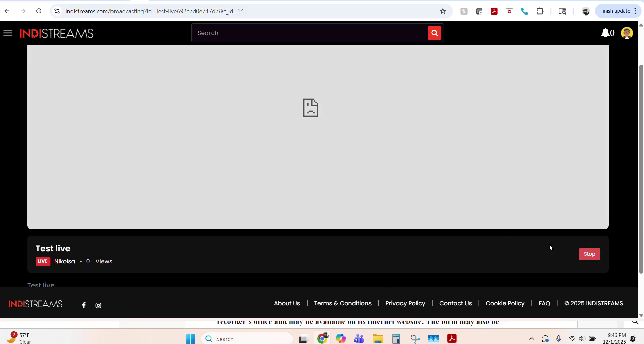Reload the page using the refresh icon
The height and width of the screenshot is (344, 644).
pos(39,11)
